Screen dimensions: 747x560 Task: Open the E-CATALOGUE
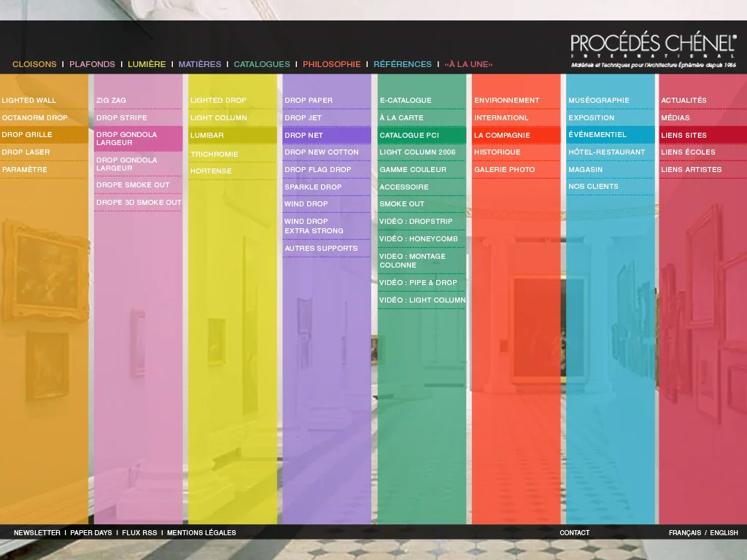pos(406,101)
